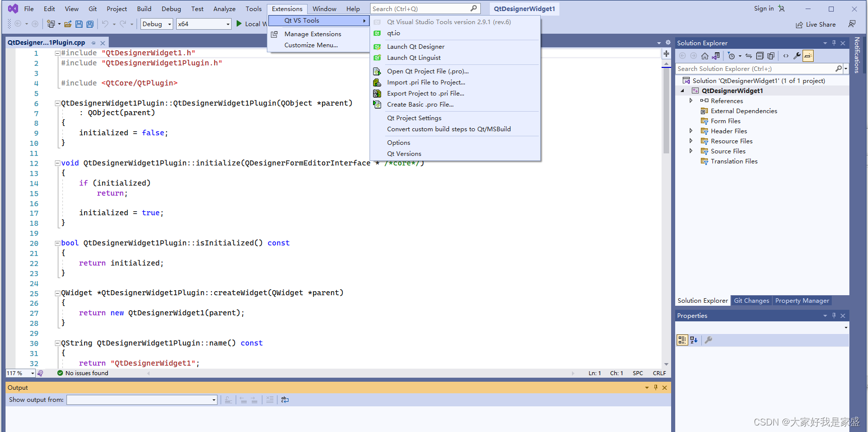Click the search magnifier icon in title bar
This screenshot has width=868, height=432.
pyautogui.click(x=474, y=9)
